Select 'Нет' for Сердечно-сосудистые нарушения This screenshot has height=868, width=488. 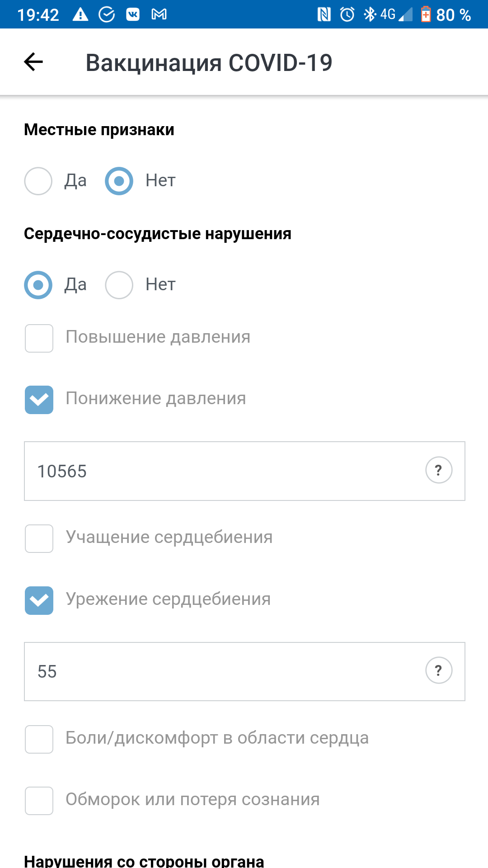119,285
